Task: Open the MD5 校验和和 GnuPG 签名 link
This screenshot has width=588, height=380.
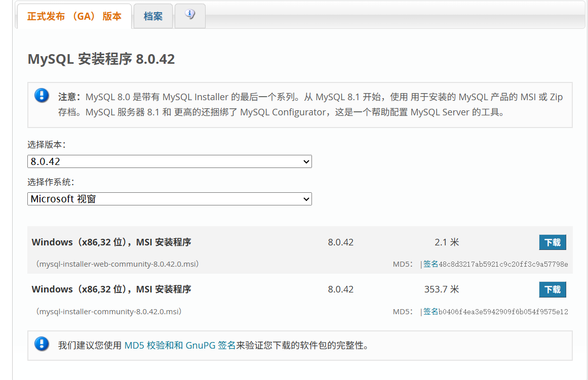Action: point(180,345)
